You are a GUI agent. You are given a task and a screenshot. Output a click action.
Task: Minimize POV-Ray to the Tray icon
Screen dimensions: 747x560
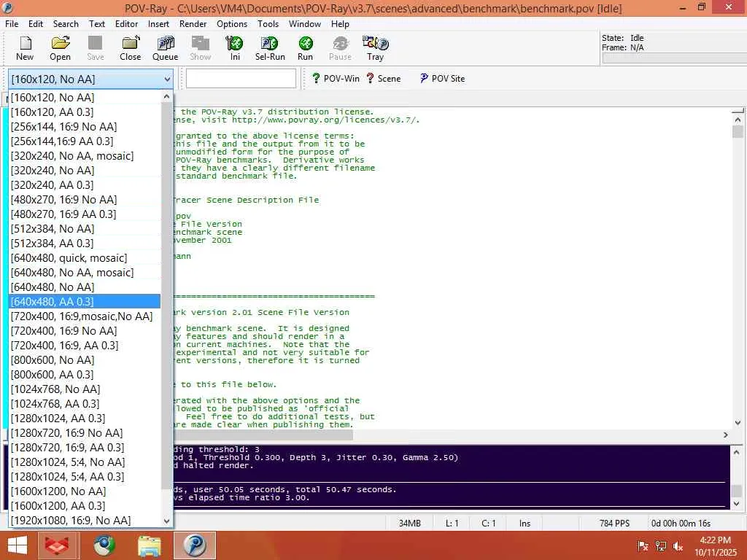click(x=375, y=48)
